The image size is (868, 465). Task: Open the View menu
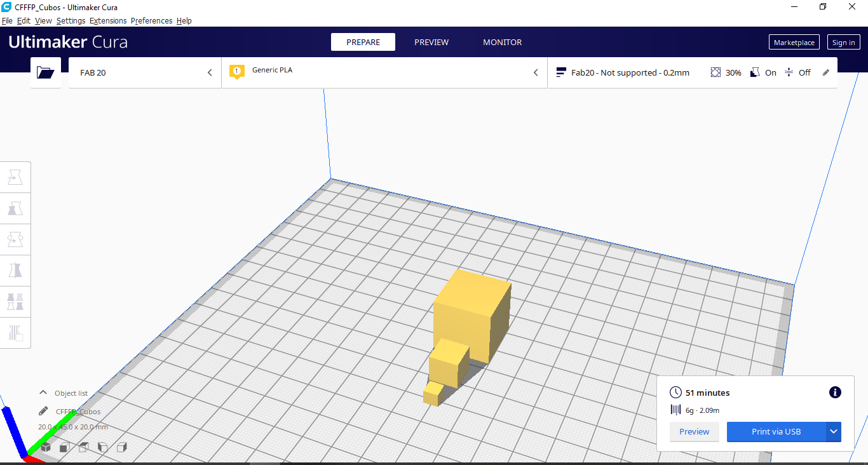(43, 20)
